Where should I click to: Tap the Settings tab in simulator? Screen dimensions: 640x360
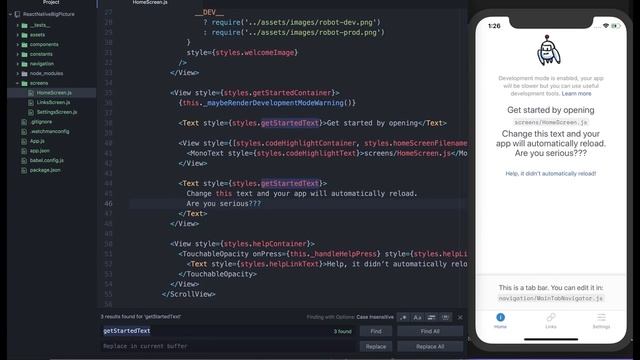(x=601, y=321)
